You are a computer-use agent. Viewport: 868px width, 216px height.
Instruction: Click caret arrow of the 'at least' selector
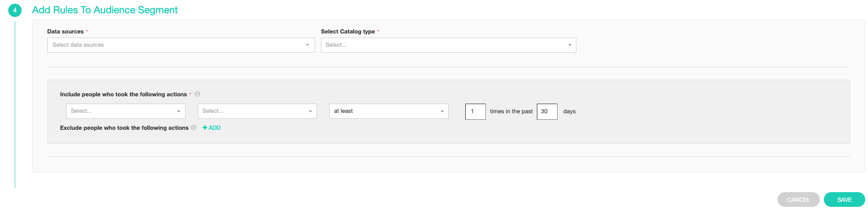tap(442, 111)
